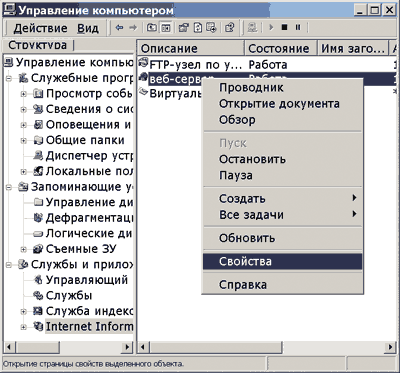400x373 pixels.
Task: Collapse the Служебные программы tree node
Action: click(x=8, y=79)
